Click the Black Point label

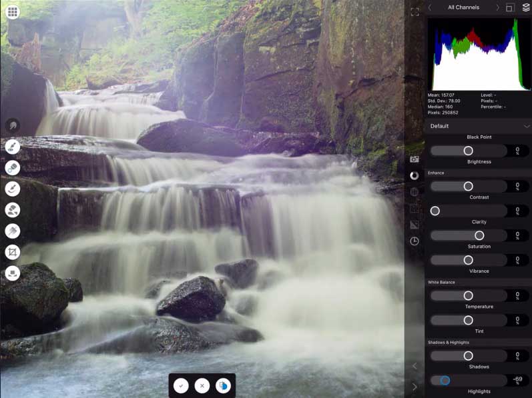coord(479,137)
